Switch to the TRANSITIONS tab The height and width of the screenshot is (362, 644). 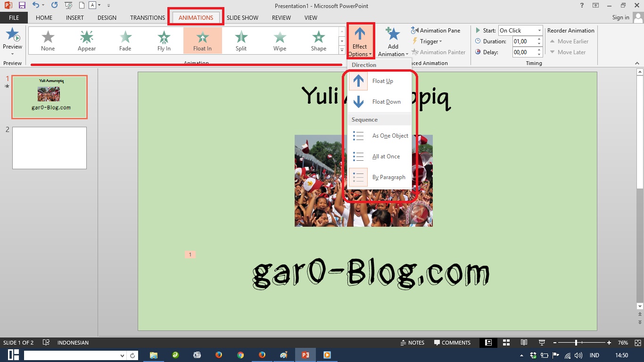(147, 17)
